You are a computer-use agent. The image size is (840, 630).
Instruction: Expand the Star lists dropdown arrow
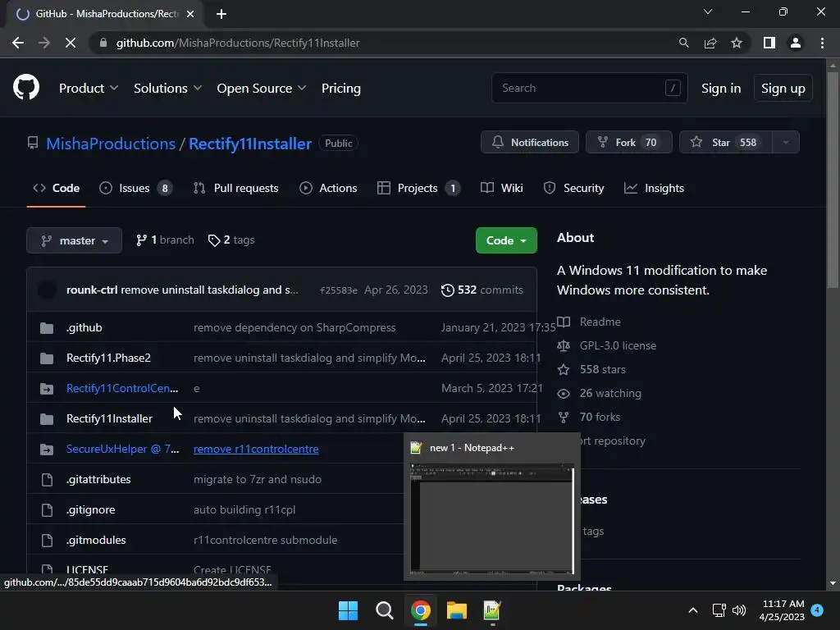[786, 142]
